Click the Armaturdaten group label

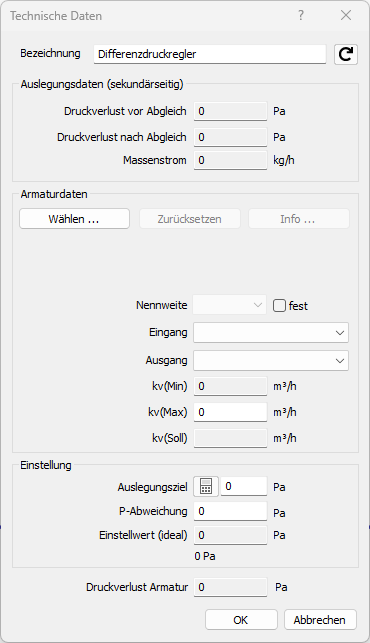click(x=54, y=194)
